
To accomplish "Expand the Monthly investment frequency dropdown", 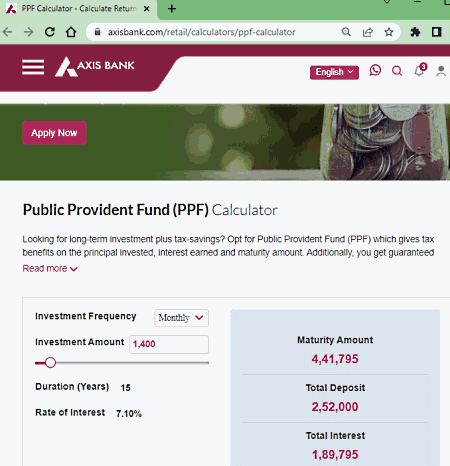I will tap(181, 318).
